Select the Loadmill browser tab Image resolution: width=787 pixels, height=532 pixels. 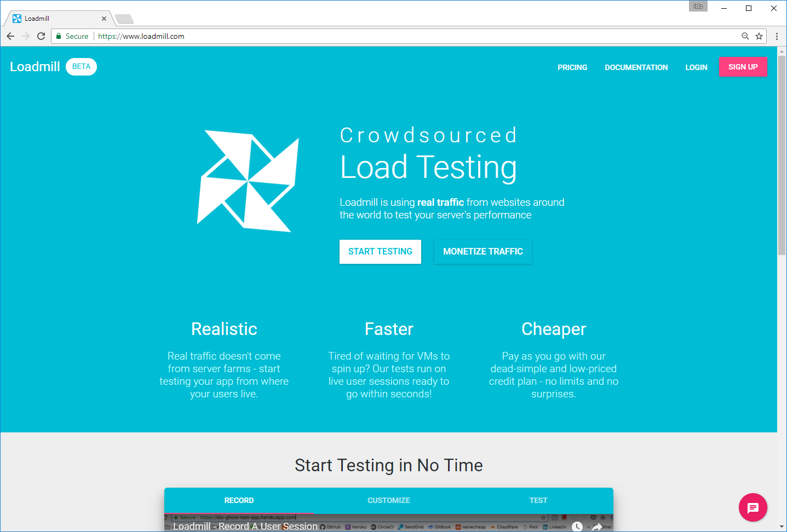(x=59, y=19)
